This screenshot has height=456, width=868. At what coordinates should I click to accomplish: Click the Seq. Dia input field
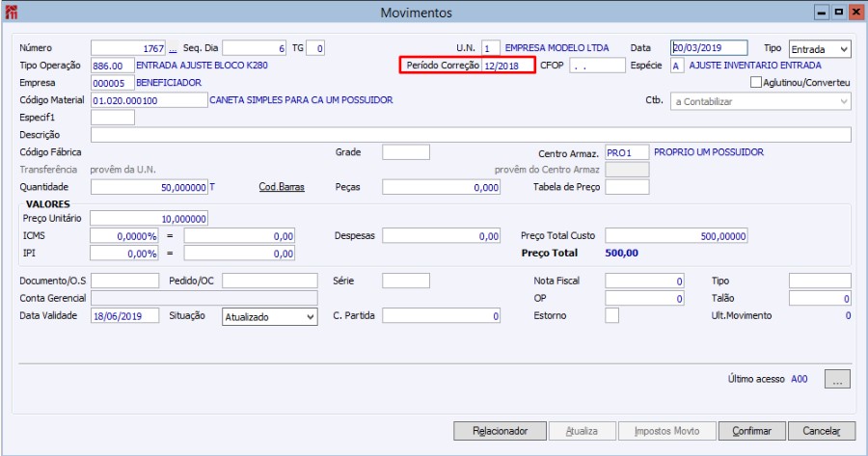point(254,48)
